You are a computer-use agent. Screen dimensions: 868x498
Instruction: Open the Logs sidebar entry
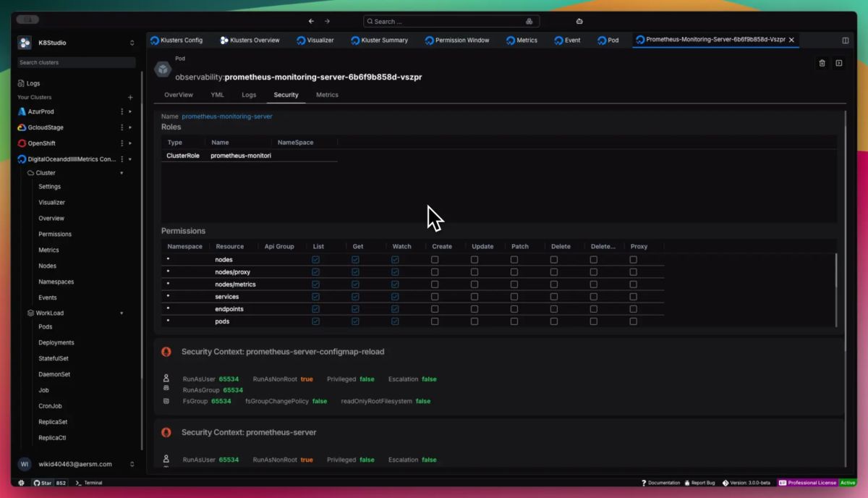coord(29,83)
